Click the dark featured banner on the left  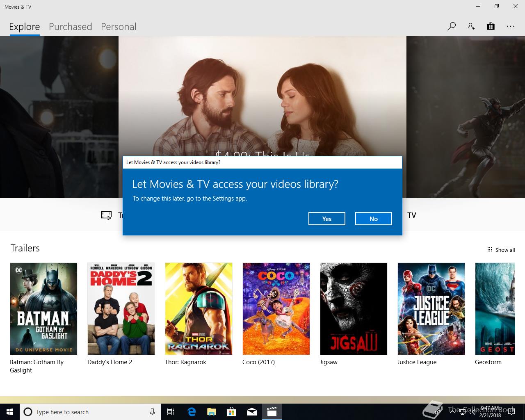point(59,117)
